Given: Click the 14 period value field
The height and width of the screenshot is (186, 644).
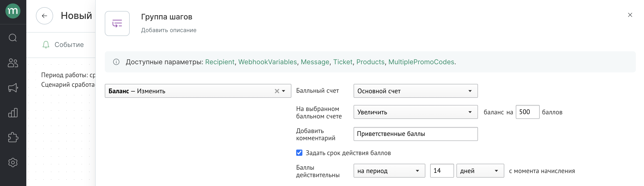Looking at the screenshot, I should click(x=442, y=171).
